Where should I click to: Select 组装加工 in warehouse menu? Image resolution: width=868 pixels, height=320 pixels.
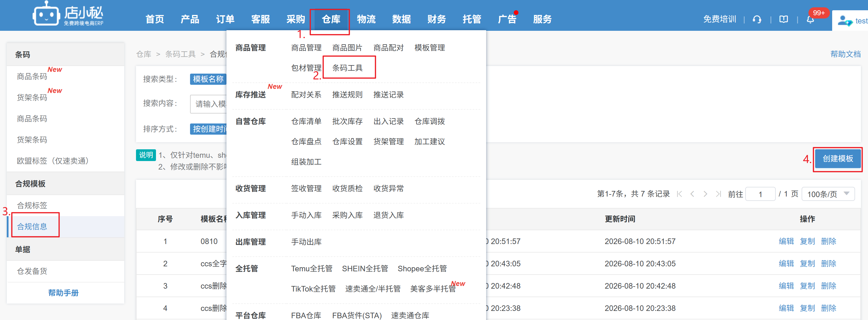pos(306,162)
